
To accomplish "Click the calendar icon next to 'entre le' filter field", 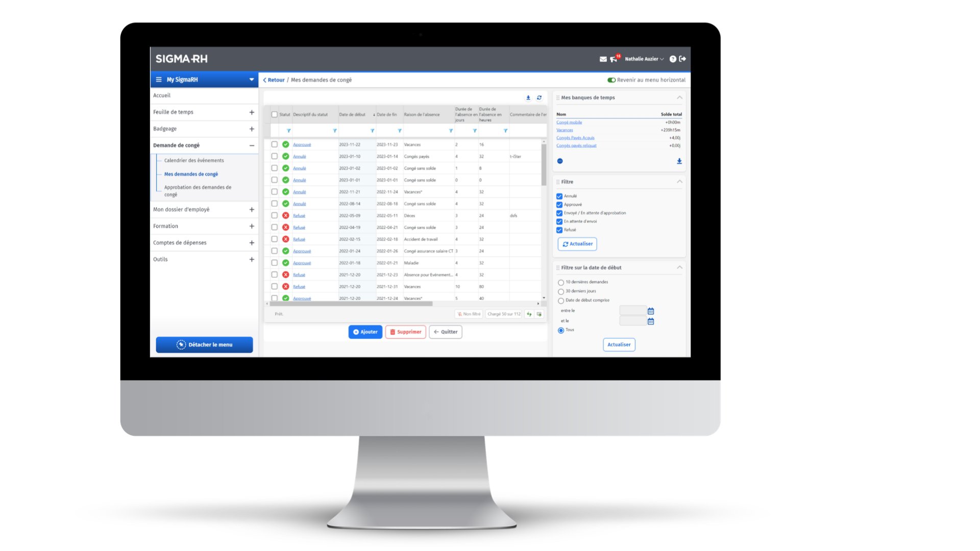I will click(650, 311).
